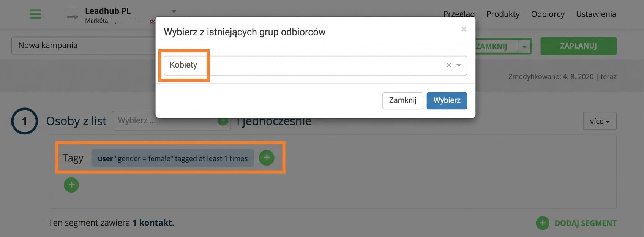Image resolution: width=644 pixels, height=237 pixels.
Task: Open the Przegląd menu item
Action: point(459,14)
